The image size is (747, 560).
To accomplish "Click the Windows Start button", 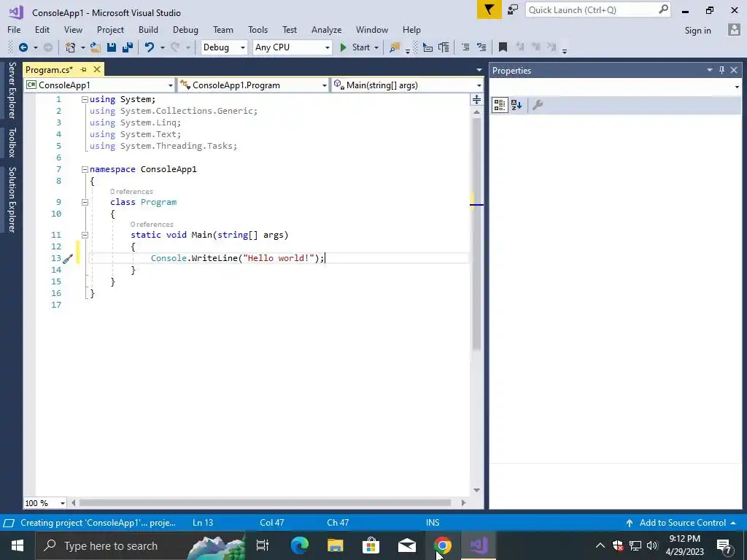I will tap(18, 545).
